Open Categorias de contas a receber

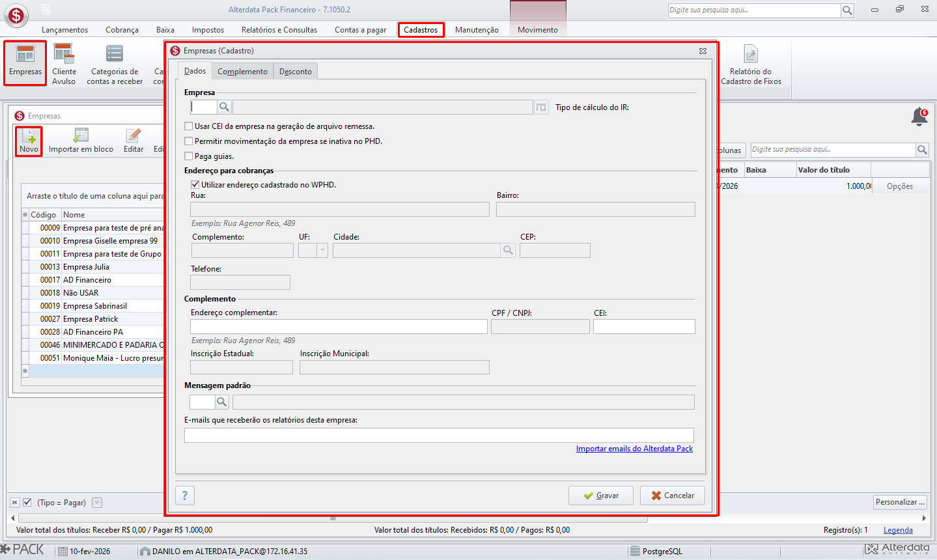115,64
